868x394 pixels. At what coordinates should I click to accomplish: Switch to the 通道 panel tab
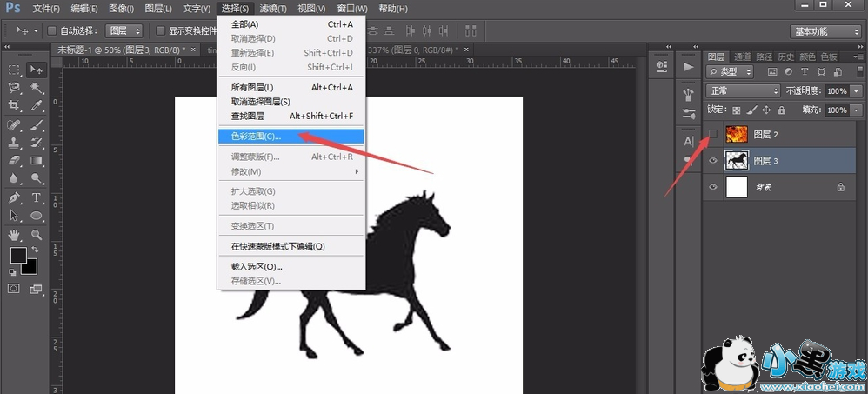click(742, 57)
